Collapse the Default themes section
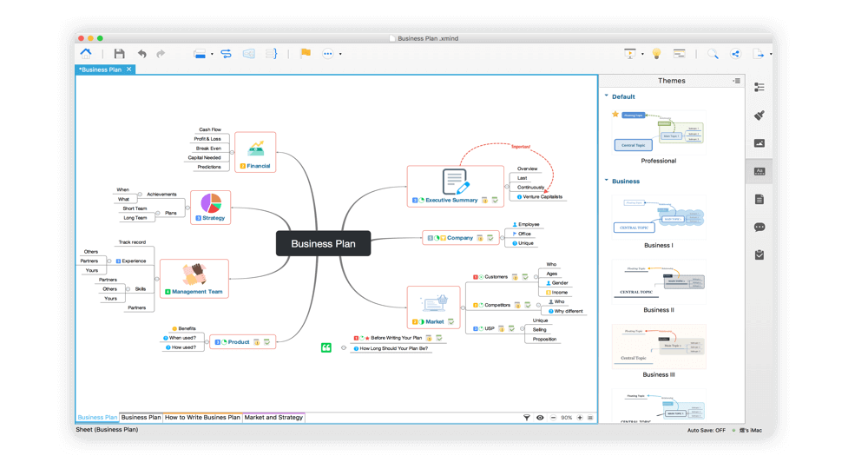The width and height of the screenshot is (868, 469). coord(607,96)
